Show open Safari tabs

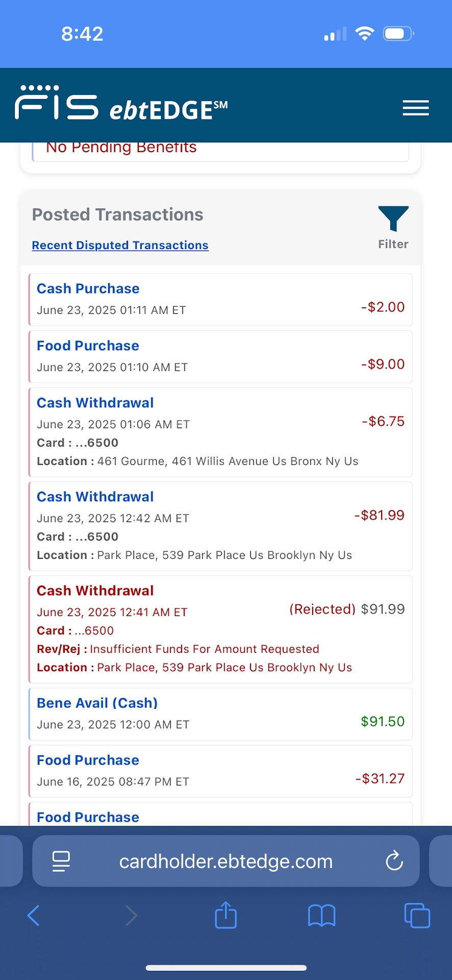pyautogui.click(x=417, y=916)
